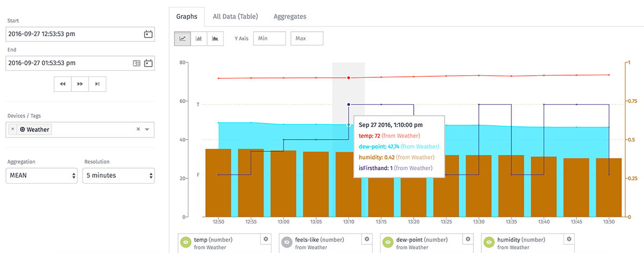Viewport: 644px width, 253px height.
Task: Clear all Devices / Tags selections
Action: 138,129
